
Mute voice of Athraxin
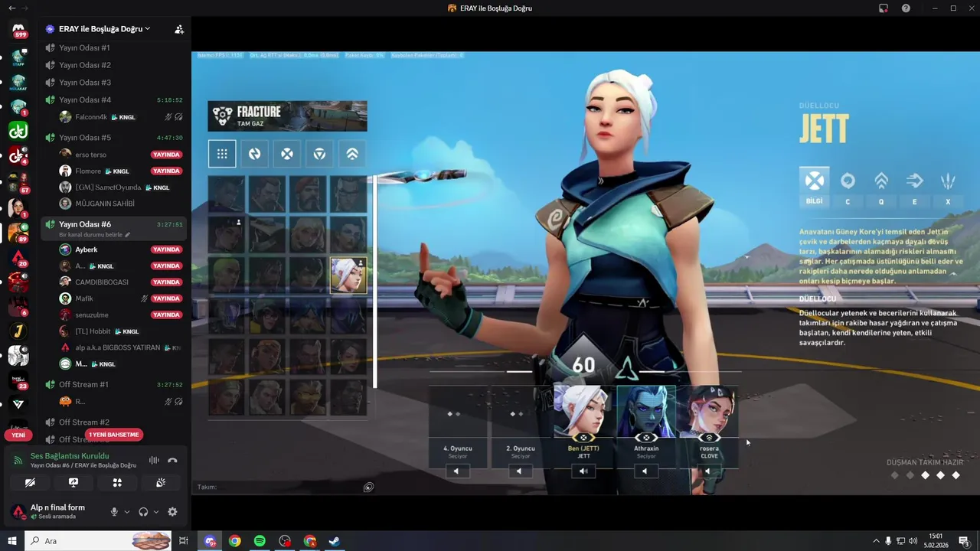(645, 471)
